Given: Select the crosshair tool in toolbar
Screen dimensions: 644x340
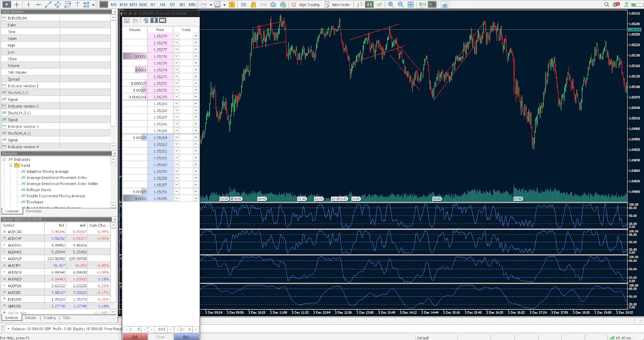Looking at the screenshot, I should 17,4.
